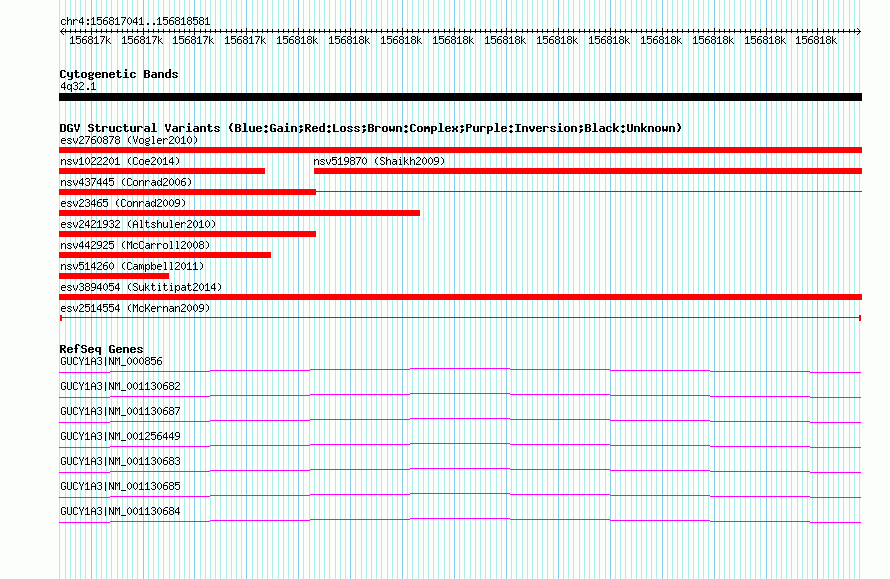Click the Cytogenetic Bands track heading
Screen dimensions: 890x579
[x=119, y=74]
